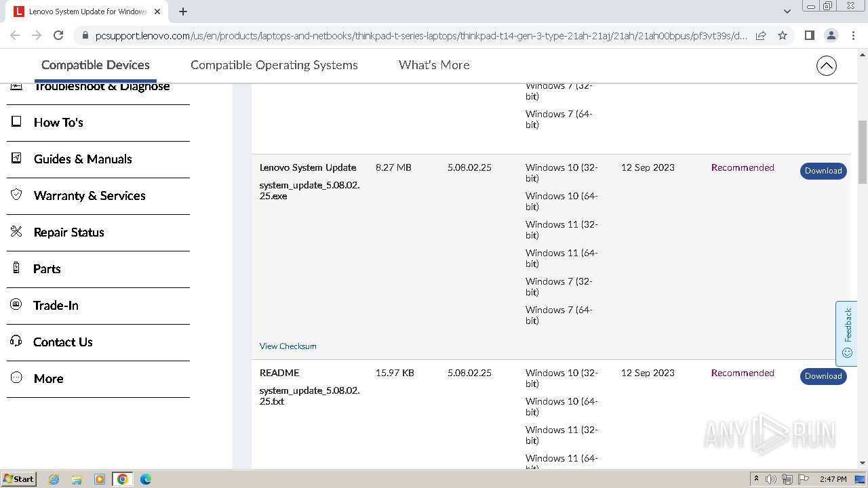Bookmark this page with star icon
This screenshot has width=868, height=488.
click(x=783, y=35)
